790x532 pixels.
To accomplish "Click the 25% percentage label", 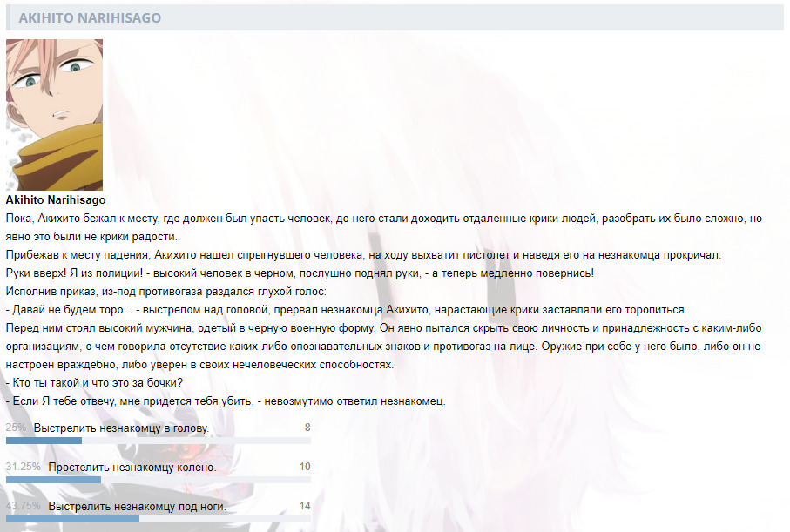I will (x=16, y=428).
